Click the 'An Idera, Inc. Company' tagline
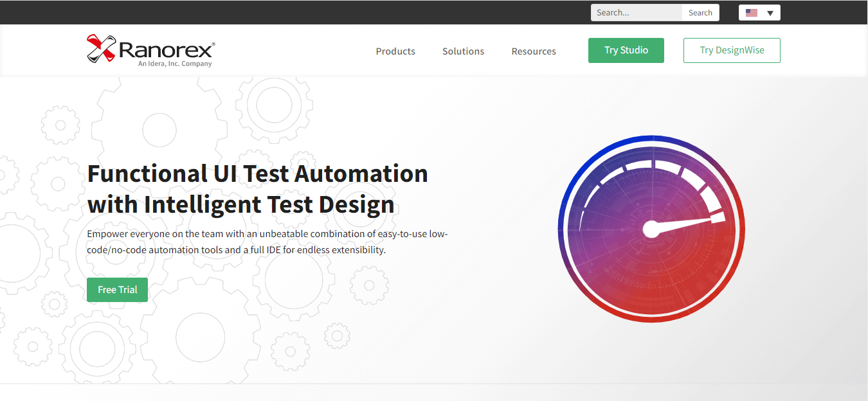Screen dimensions: 868x401 pyautogui.click(x=175, y=64)
